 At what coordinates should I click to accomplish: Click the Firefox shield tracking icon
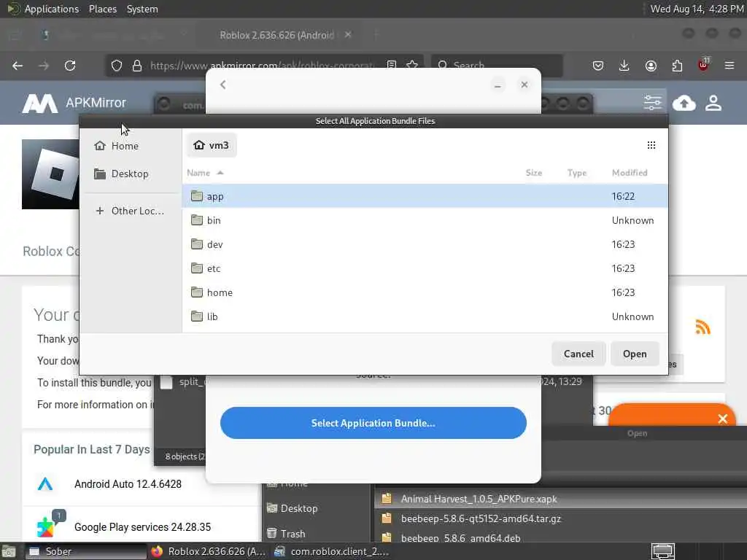116,66
